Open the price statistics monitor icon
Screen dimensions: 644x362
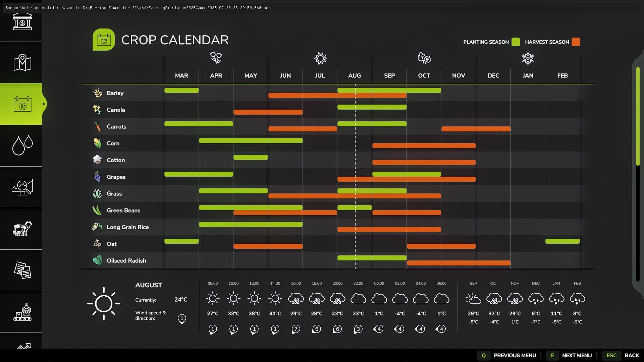click(x=22, y=187)
